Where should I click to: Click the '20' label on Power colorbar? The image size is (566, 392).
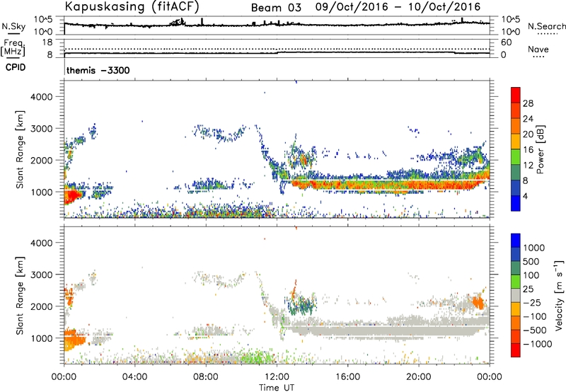point(528,134)
